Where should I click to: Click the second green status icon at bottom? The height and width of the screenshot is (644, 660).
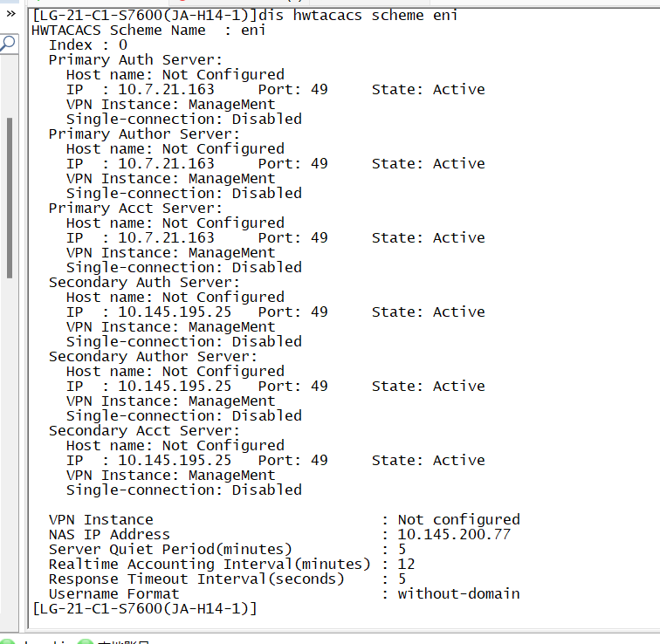pyautogui.click(x=85, y=641)
